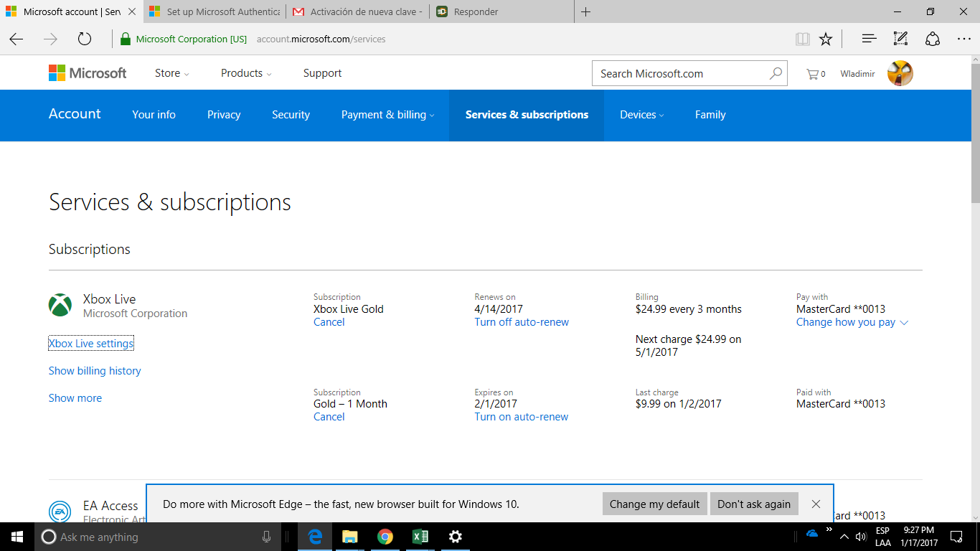The width and height of the screenshot is (980, 551).
Task: Open Xbox Live settings link
Action: click(91, 344)
